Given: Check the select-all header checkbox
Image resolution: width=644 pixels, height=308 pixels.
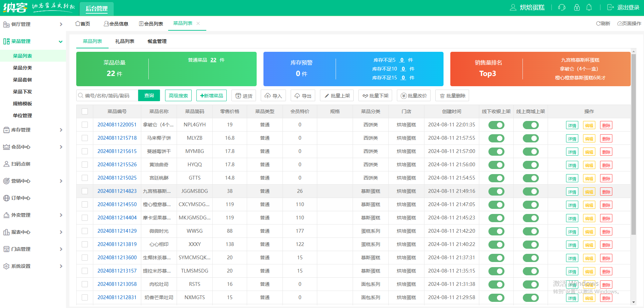Looking at the screenshot, I should (85, 111).
